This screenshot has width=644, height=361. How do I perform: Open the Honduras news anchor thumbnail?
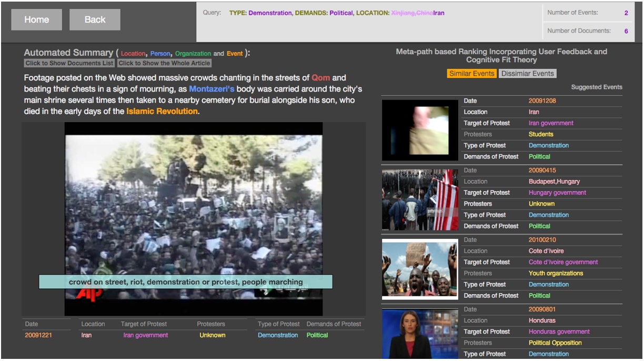point(420,334)
